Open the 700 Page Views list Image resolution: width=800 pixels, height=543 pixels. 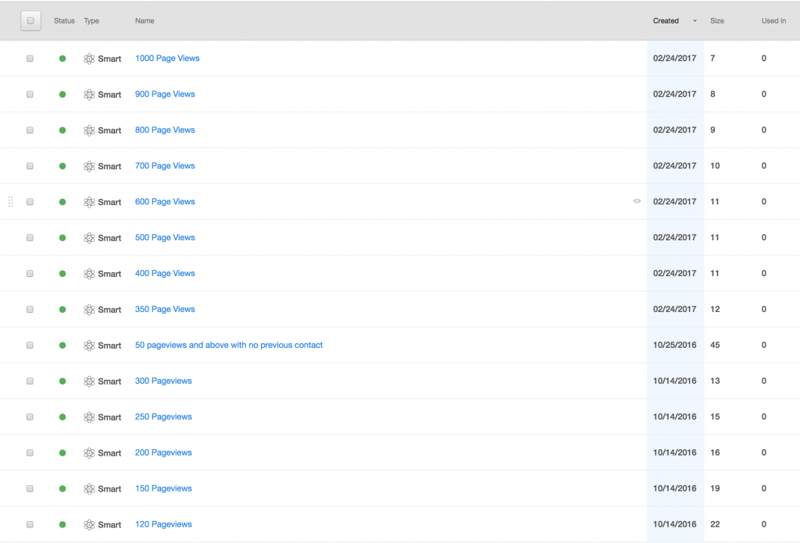click(x=165, y=166)
